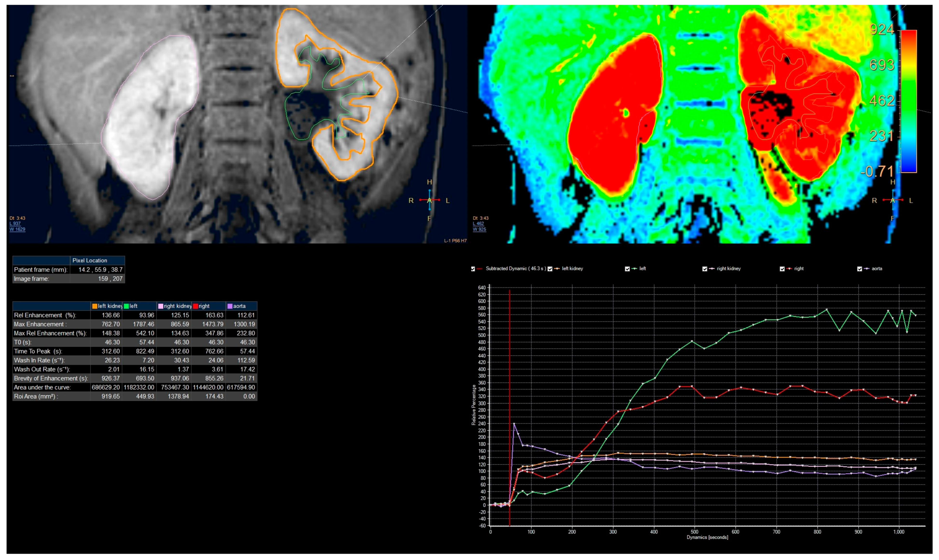Screen dimensions: 939x560
Task: Click the red 'right' swatch in table header
Action: 195,306
